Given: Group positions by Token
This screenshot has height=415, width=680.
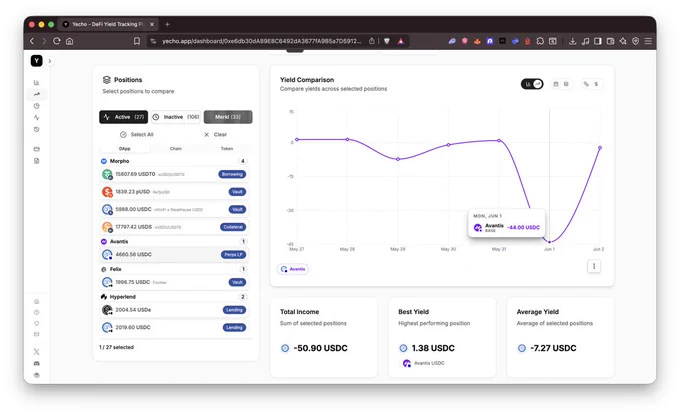Looking at the screenshot, I should point(227,149).
